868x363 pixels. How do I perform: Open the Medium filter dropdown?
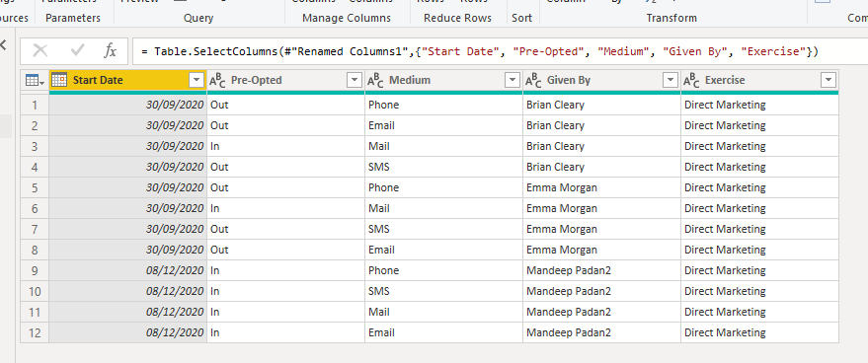coord(513,80)
